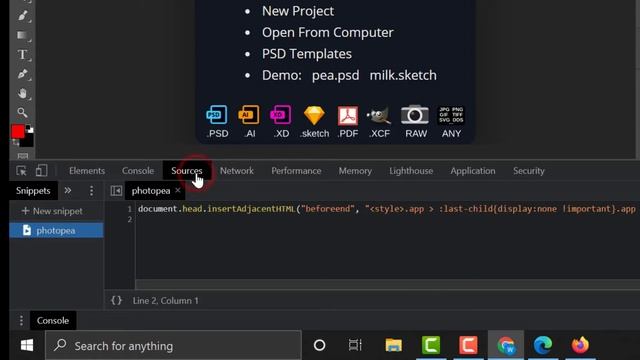This screenshot has height=360, width=640.
Task: Expand more Sources pane tabs chevron
Action: (x=68, y=191)
